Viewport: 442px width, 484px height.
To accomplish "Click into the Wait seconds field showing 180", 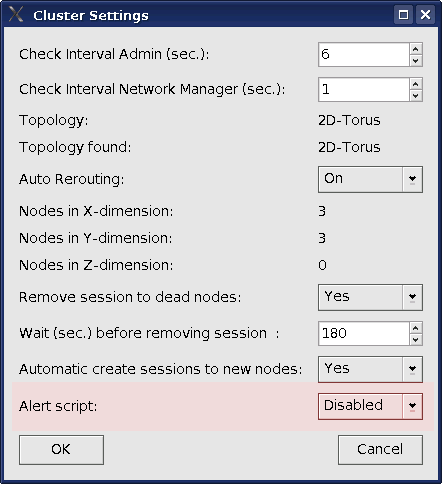I will [364, 333].
